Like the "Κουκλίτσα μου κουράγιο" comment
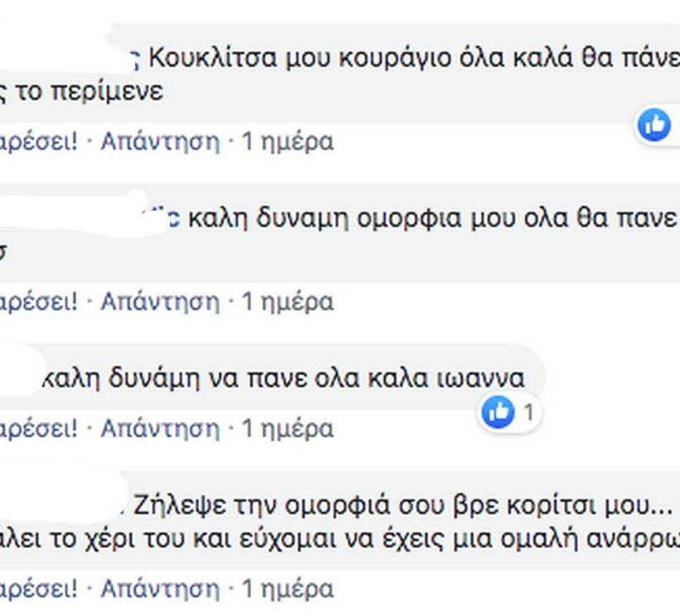 pos(38,142)
